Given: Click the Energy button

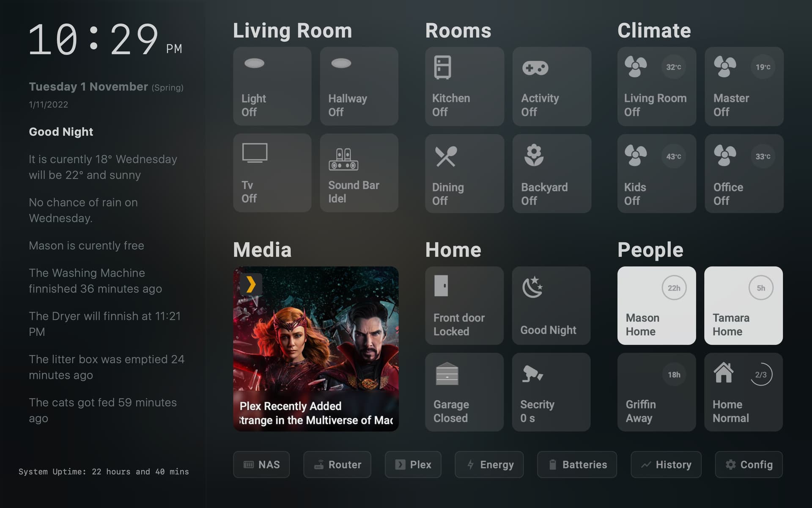Looking at the screenshot, I should [x=489, y=464].
